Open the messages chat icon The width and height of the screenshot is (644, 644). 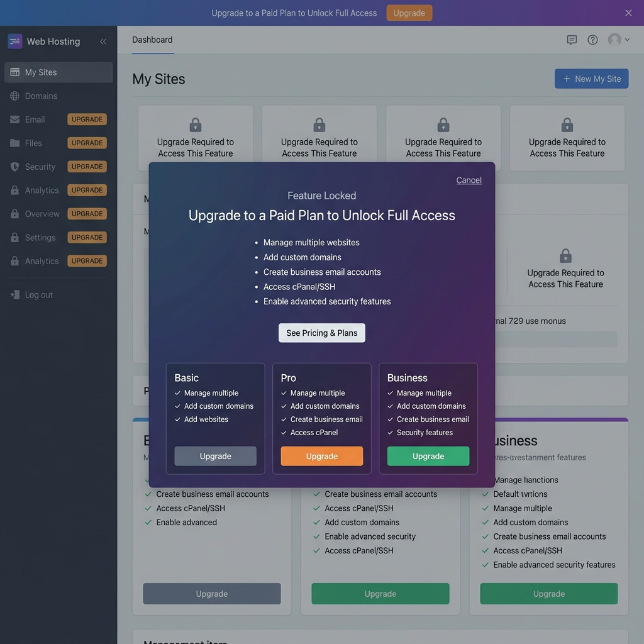pyautogui.click(x=572, y=40)
